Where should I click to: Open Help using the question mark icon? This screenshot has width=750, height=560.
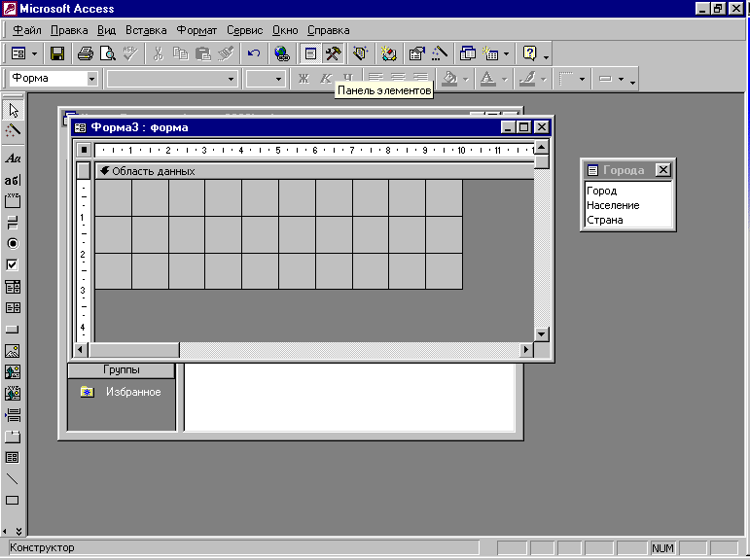pos(529,53)
